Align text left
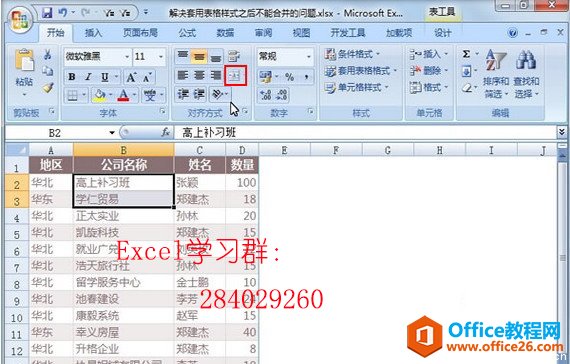570x364 pixels. [x=182, y=76]
